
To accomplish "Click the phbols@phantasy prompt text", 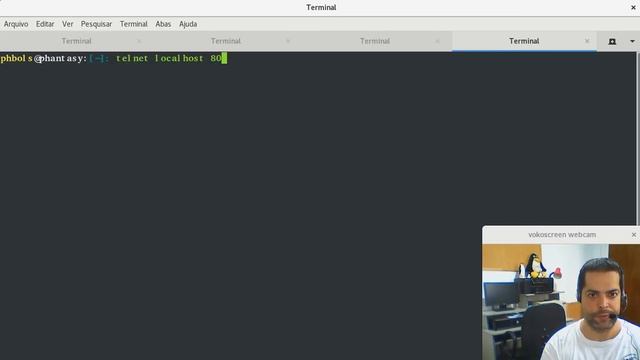I will tap(43, 58).
